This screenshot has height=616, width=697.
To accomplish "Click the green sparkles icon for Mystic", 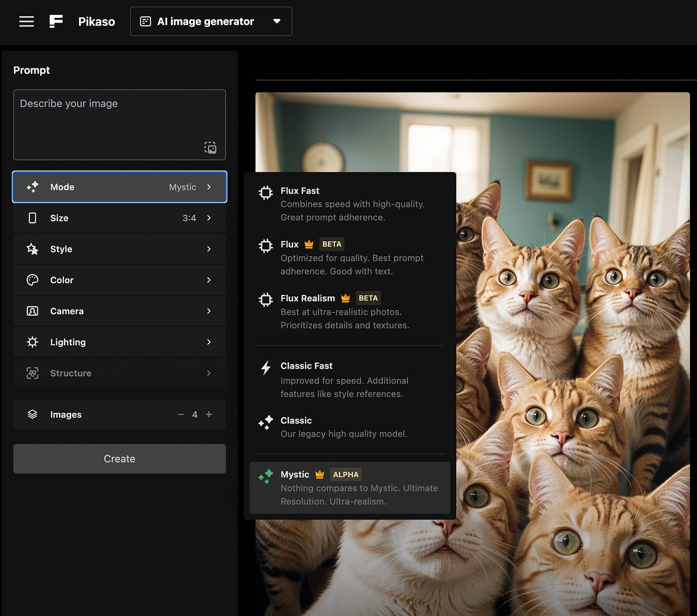I will tap(266, 476).
